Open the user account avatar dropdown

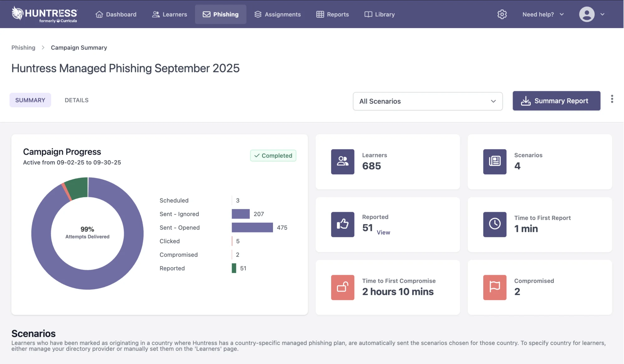[592, 14]
